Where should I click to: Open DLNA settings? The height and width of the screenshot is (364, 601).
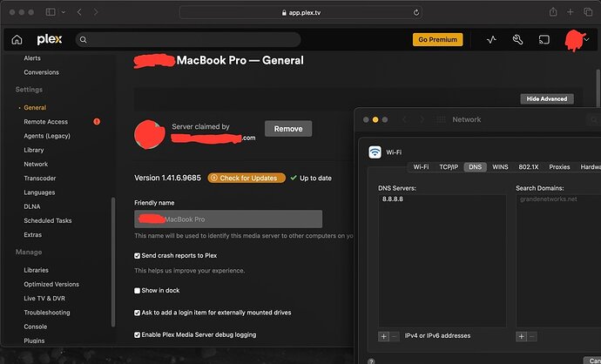[x=32, y=206]
